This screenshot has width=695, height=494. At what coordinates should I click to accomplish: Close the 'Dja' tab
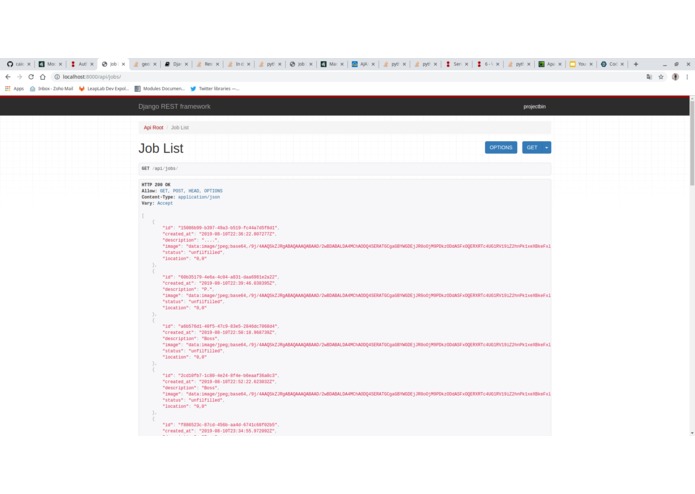point(186,64)
